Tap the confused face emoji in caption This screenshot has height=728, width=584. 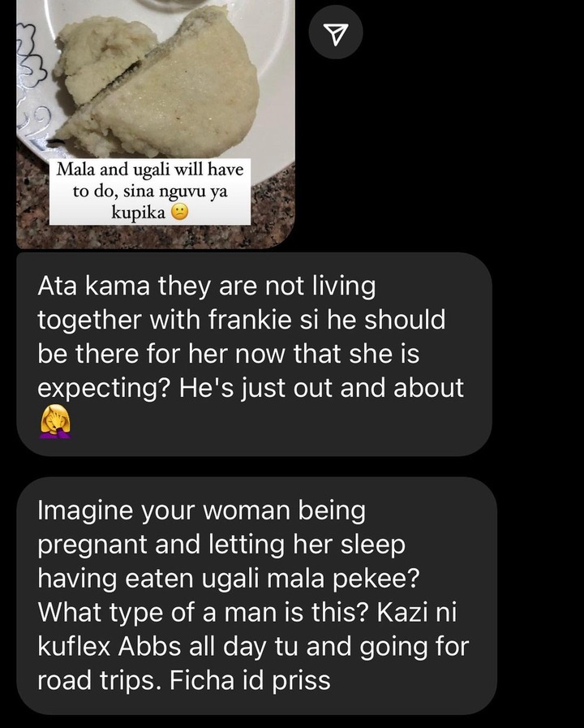179,213
